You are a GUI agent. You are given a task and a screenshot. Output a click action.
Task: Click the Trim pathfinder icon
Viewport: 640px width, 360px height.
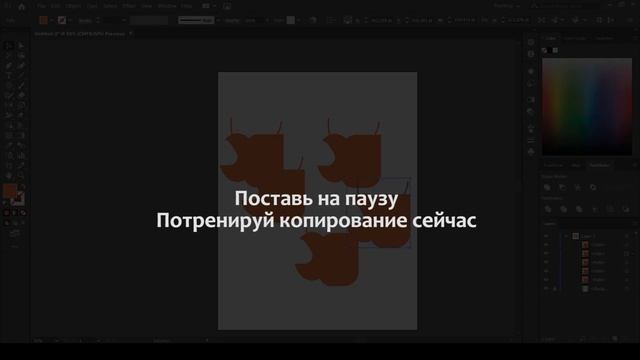(x=564, y=209)
